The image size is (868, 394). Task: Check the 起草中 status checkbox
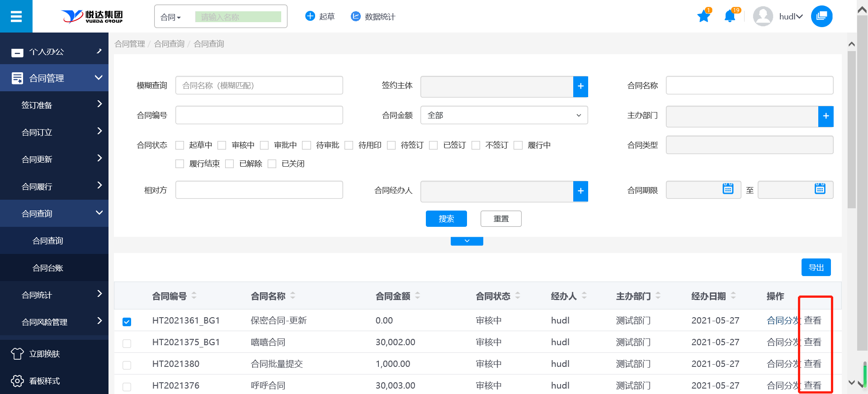[x=180, y=145]
